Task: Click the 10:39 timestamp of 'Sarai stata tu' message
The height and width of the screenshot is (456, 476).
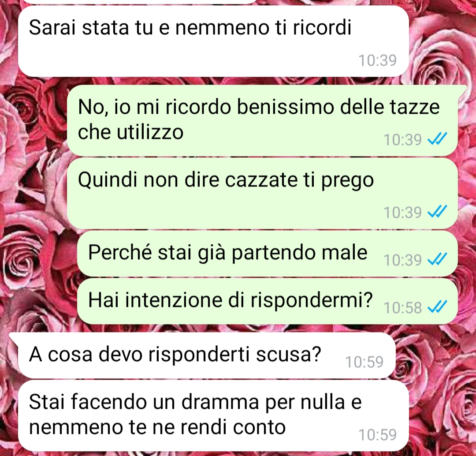Action: click(x=378, y=60)
